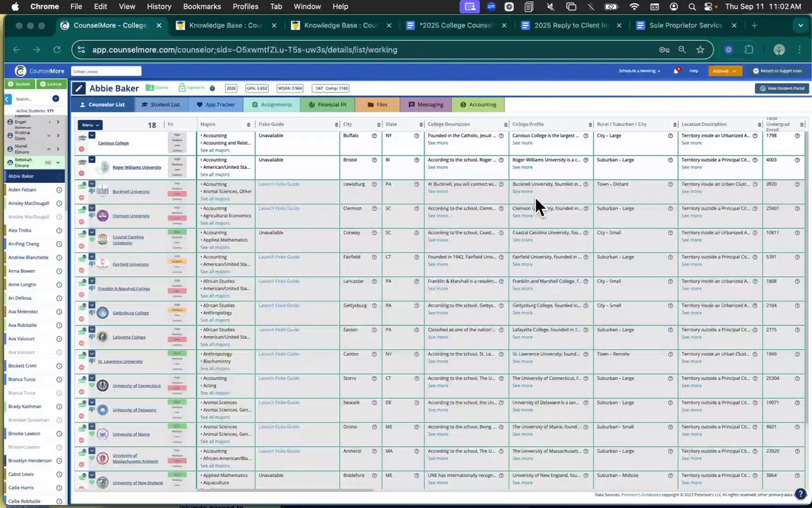Switch to the Student List tab
The width and height of the screenshot is (812, 508).
[x=160, y=105]
